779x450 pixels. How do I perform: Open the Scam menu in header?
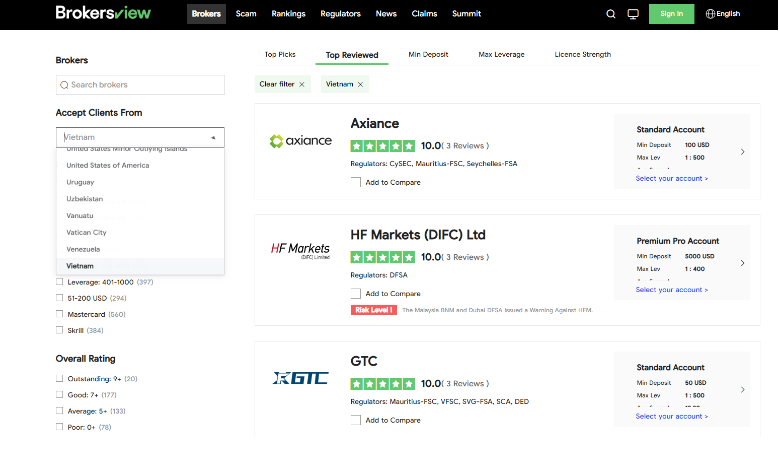[246, 14]
